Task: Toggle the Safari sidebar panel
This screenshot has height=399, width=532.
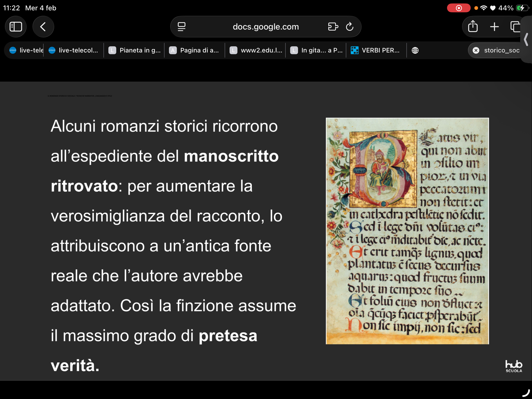Action: click(16, 27)
